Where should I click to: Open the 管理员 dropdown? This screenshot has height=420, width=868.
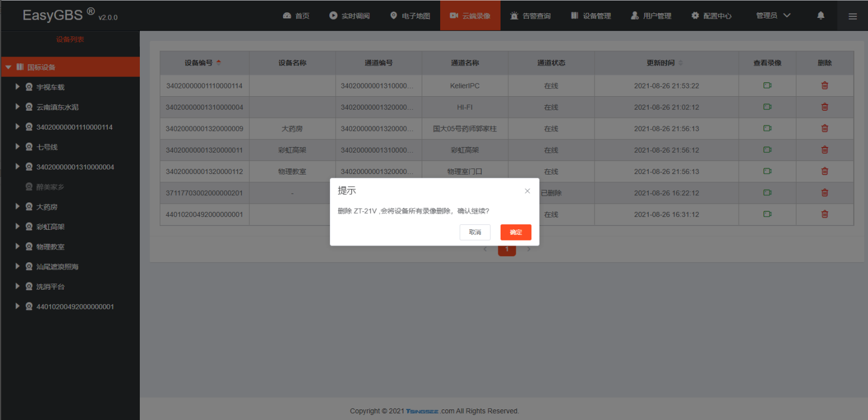coord(773,16)
